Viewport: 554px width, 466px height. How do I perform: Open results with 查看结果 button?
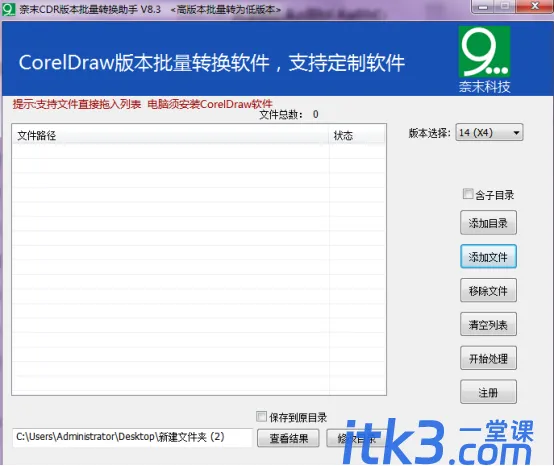pos(288,438)
